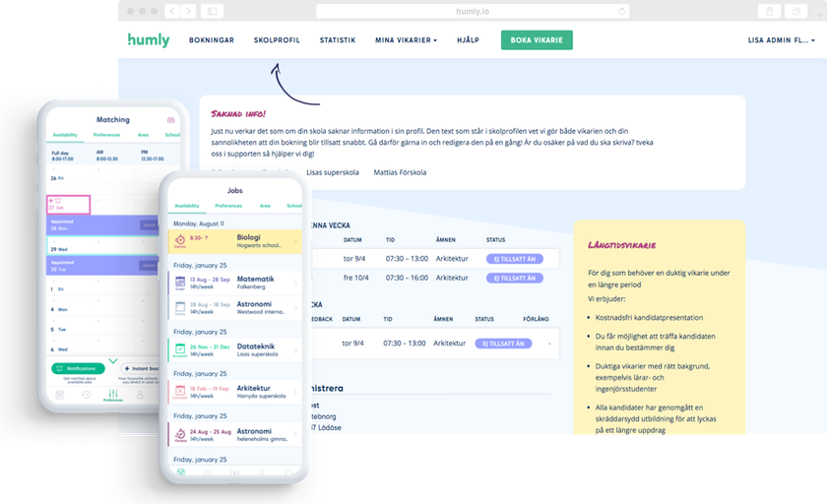827x504 pixels.
Task: Open the Astronomi heleneholms job chevron
Action: coord(295,435)
